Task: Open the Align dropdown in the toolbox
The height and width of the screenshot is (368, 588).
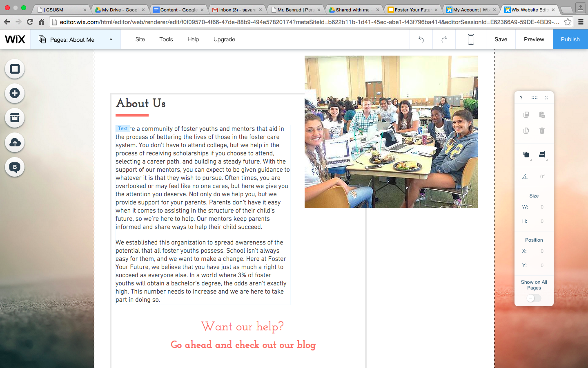Action: click(x=542, y=155)
